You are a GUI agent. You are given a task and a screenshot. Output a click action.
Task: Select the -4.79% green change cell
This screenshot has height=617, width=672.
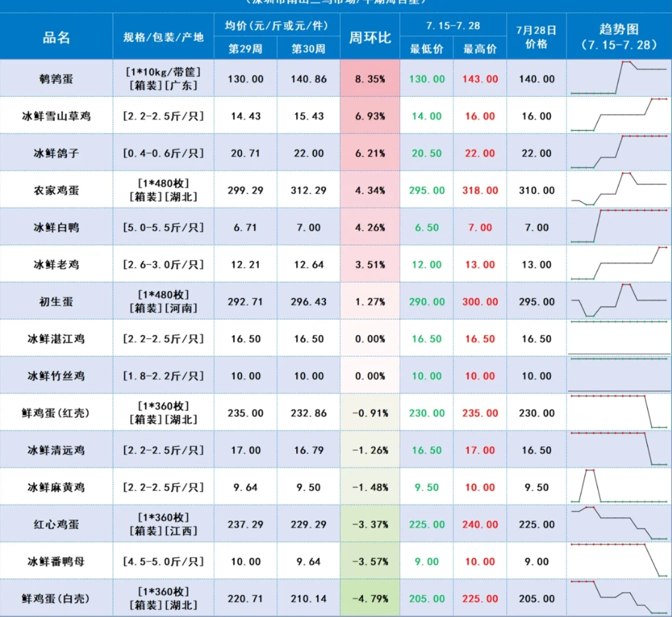370,599
